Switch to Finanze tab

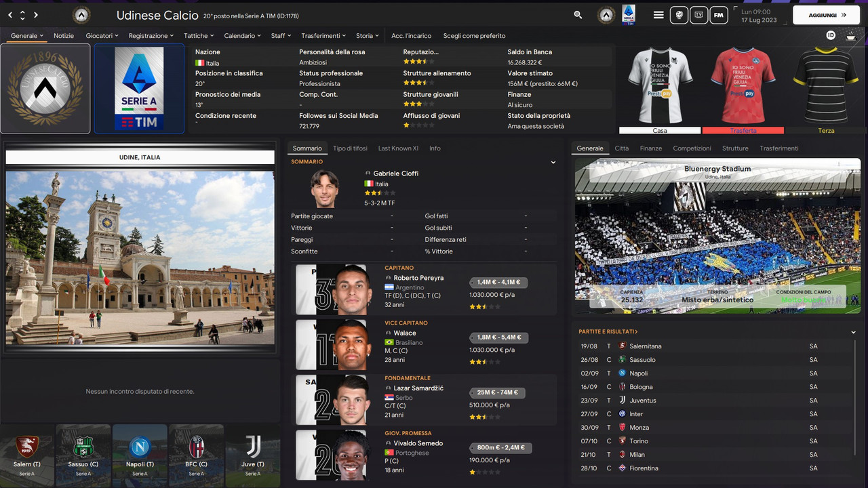point(651,148)
